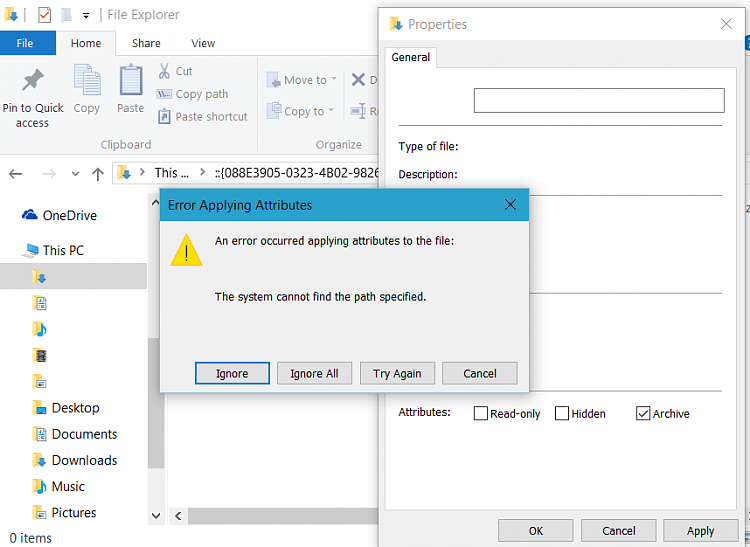The height and width of the screenshot is (547, 750).
Task: Click New folder icon in title bar
Action: coord(66,15)
